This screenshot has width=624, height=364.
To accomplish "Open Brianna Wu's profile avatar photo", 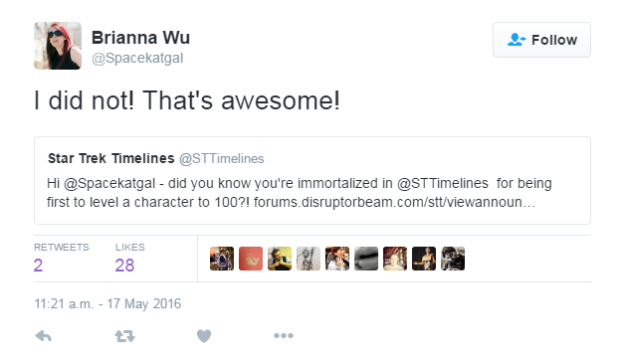I will (x=58, y=46).
